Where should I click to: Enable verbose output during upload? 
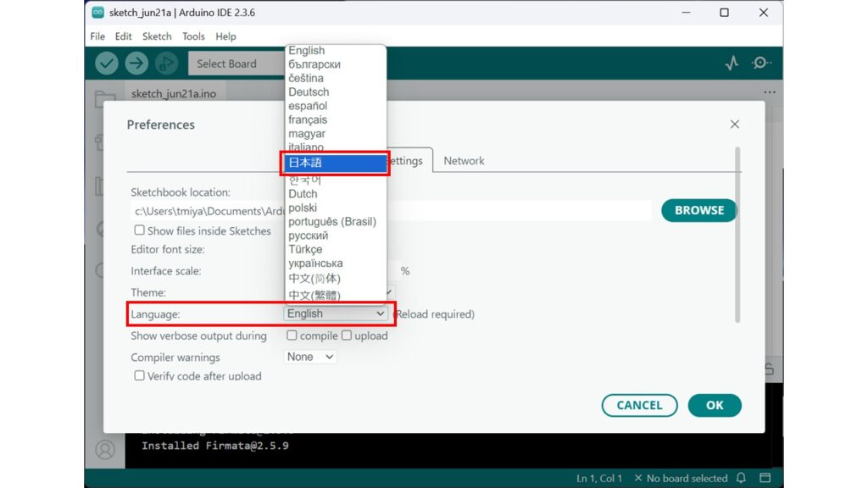[347, 335]
